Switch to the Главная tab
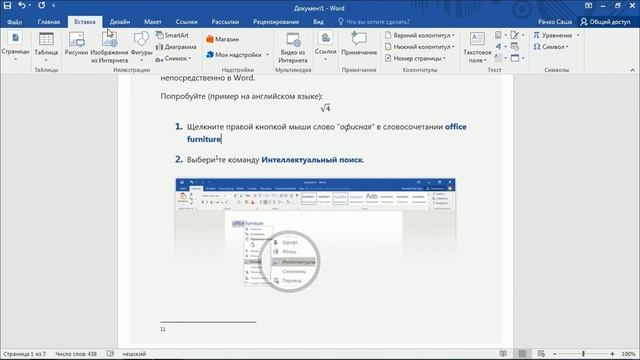This screenshot has width=640, height=360. (49, 22)
